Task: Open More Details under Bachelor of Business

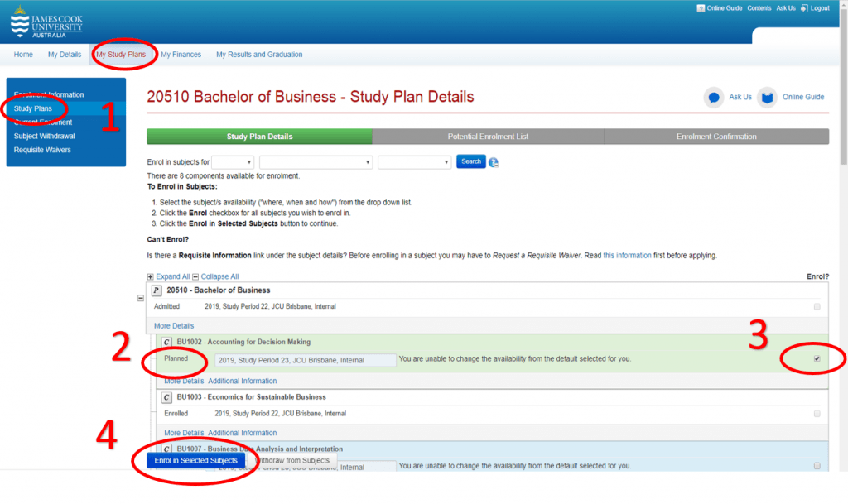Action: coord(174,326)
